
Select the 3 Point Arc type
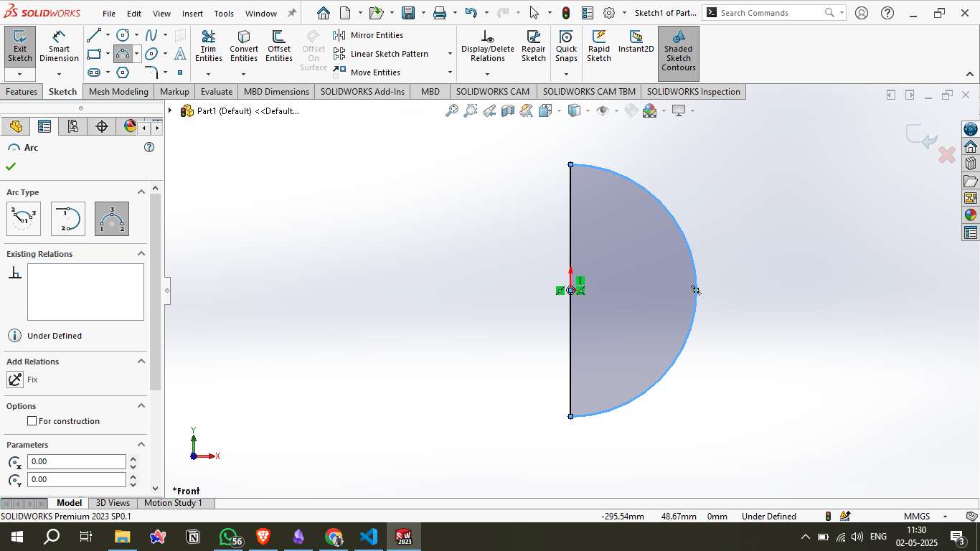point(112,219)
